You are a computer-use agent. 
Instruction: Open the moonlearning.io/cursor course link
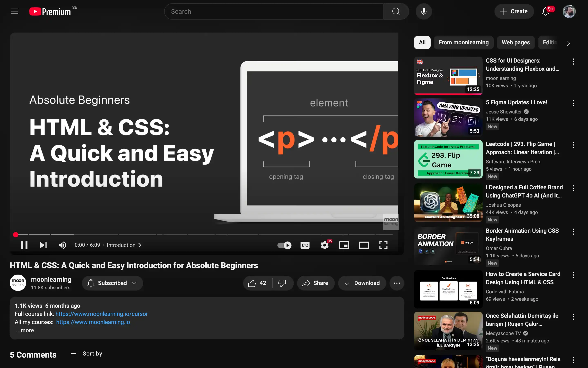(x=101, y=314)
